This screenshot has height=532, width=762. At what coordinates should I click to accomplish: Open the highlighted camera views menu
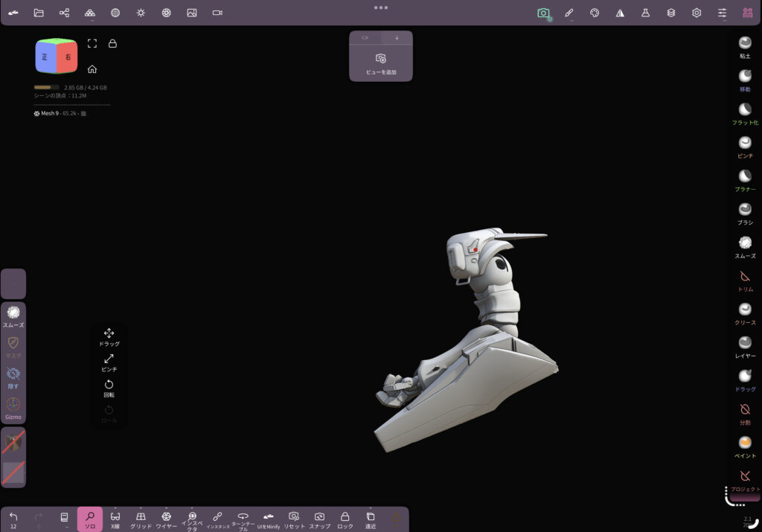(544, 13)
